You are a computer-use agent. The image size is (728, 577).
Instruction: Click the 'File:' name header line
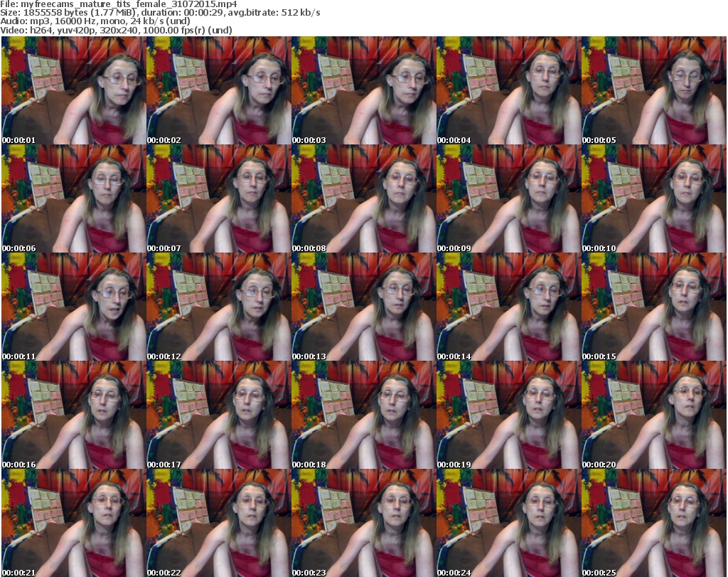click(119, 4)
